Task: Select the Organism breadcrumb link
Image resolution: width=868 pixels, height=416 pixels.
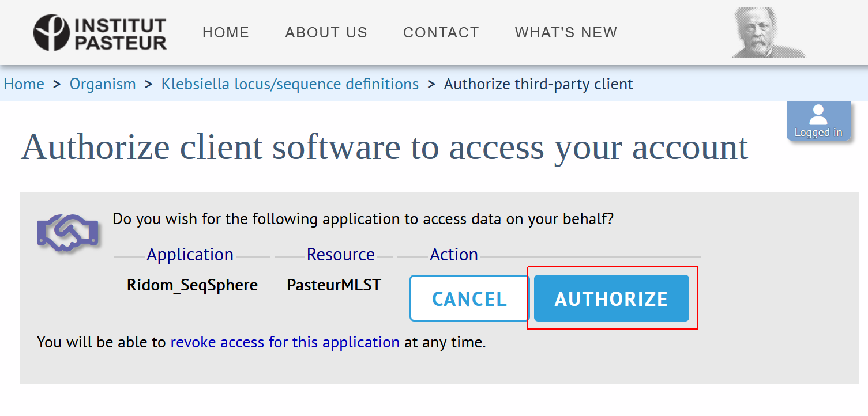Action: [x=103, y=84]
